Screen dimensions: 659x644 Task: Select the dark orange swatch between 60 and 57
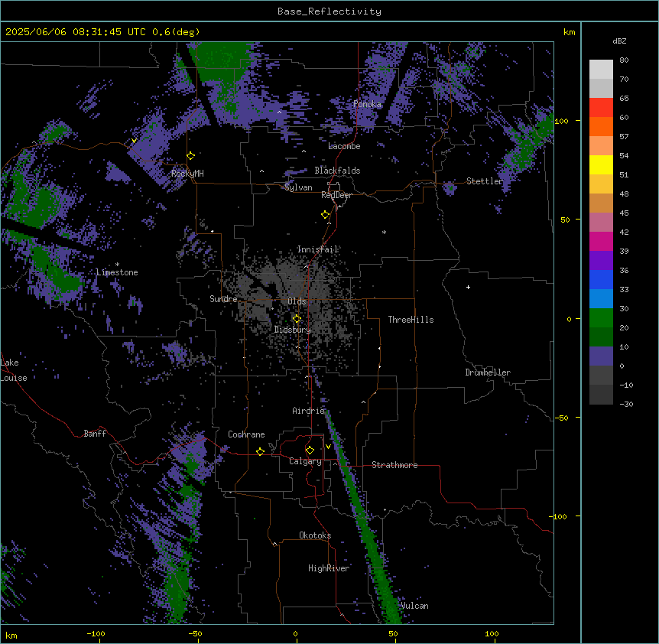click(x=601, y=126)
